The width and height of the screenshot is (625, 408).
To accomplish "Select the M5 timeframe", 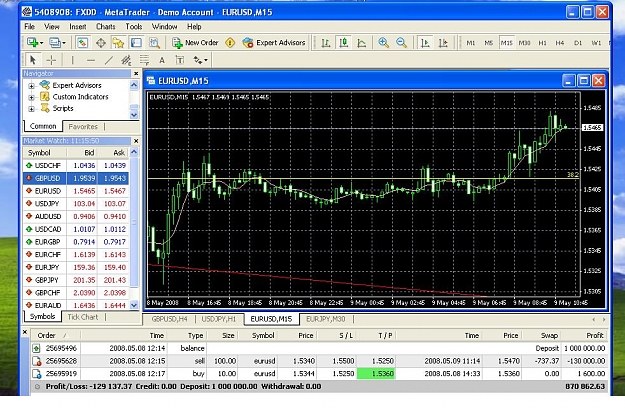I will [x=489, y=43].
